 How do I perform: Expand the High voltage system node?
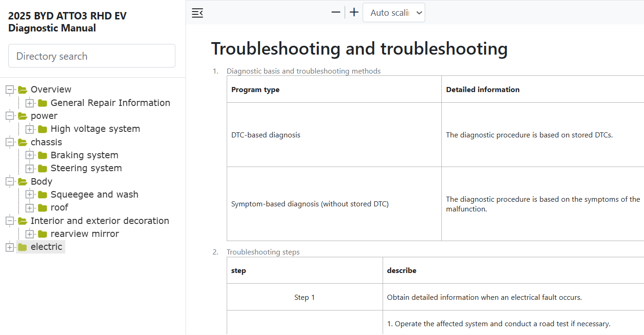click(30, 129)
